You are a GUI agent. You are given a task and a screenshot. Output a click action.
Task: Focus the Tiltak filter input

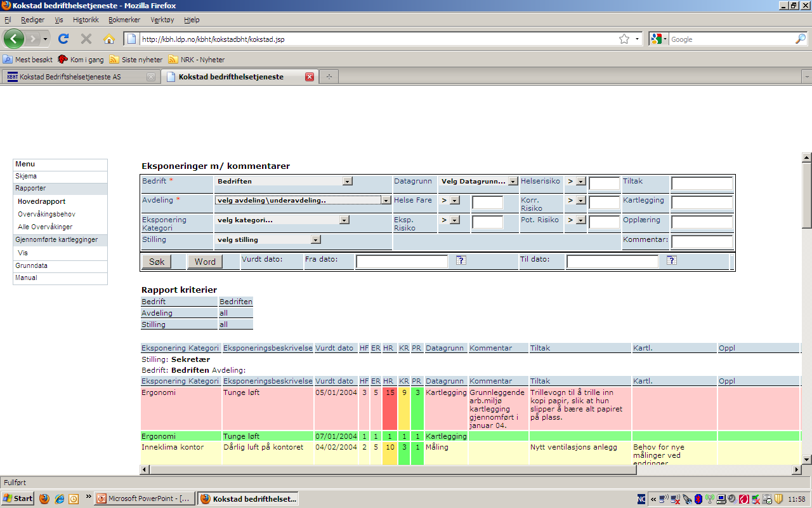click(702, 184)
